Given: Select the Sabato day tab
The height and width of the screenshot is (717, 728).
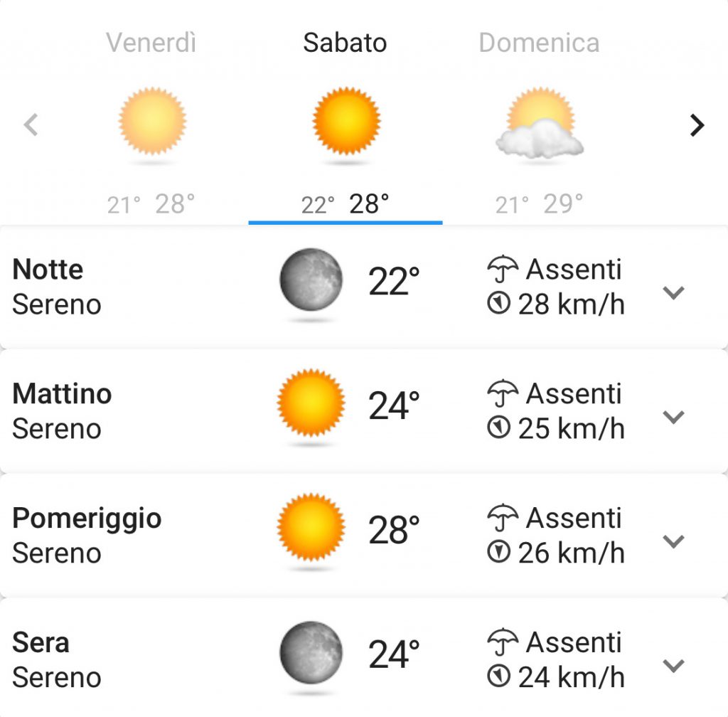Looking at the screenshot, I should tap(345, 43).
